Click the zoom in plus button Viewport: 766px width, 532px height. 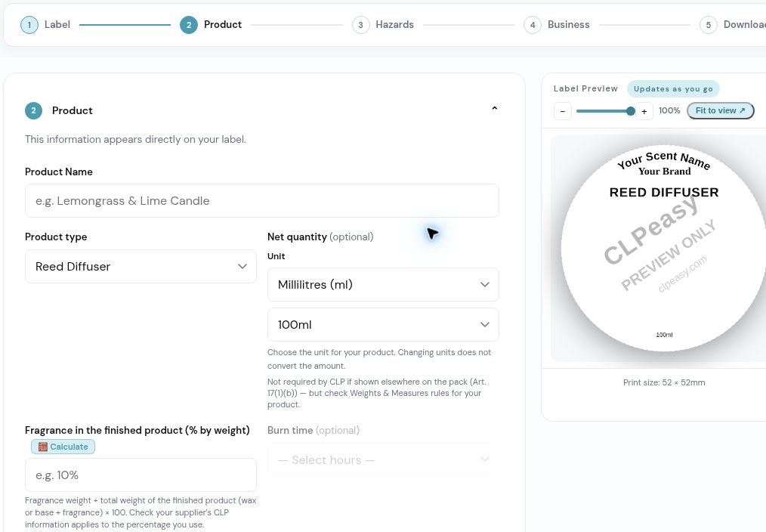(644, 111)
